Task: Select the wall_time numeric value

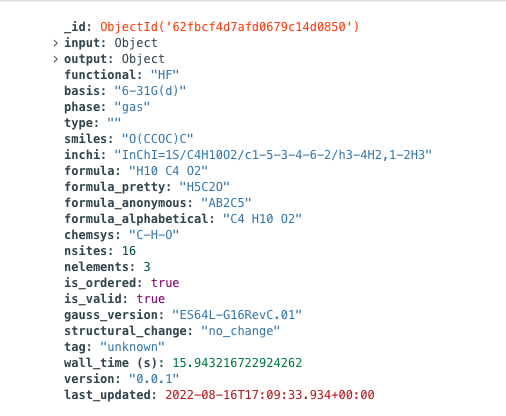Action: tap(237, 363)
